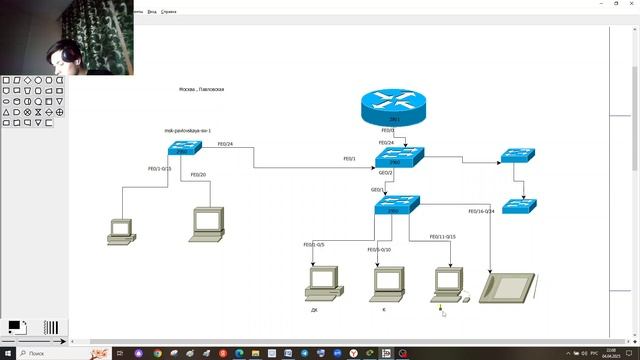640x360 pixels.
Task: Select the Summing Junction crossed circle
Action: (27, 112)
